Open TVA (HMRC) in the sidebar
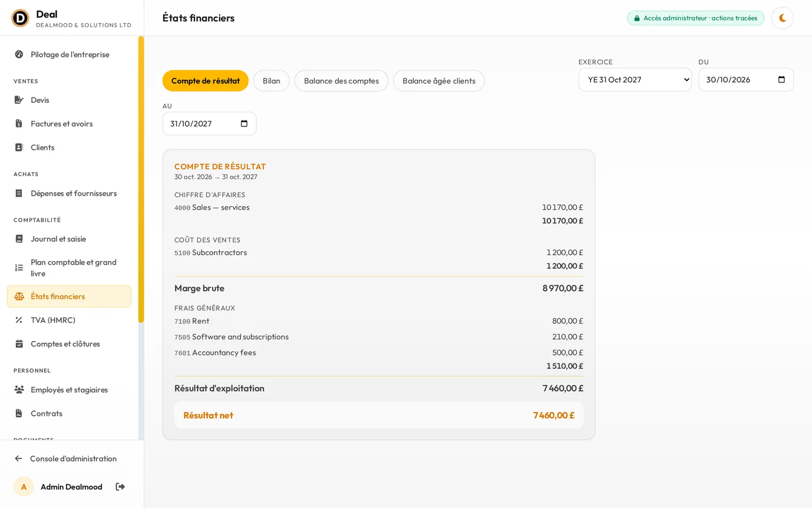Screen dimensions: 812x508 point(69,320)
